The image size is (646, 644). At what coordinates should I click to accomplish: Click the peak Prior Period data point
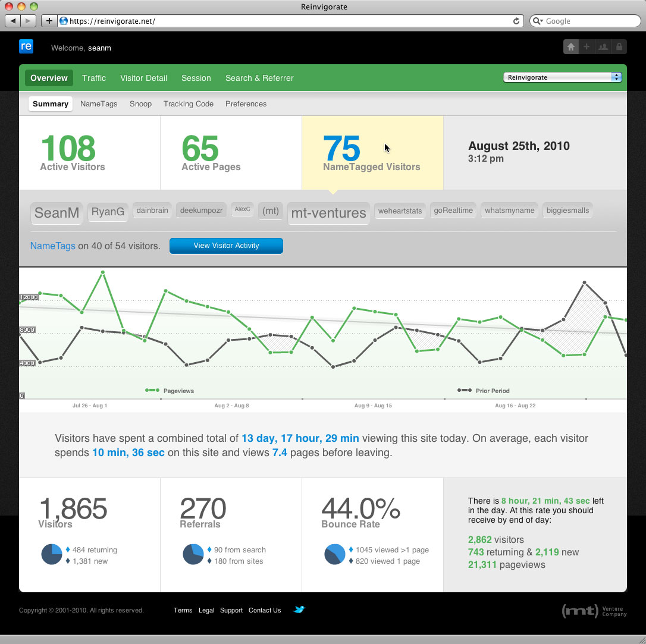[x=584, y=282]
